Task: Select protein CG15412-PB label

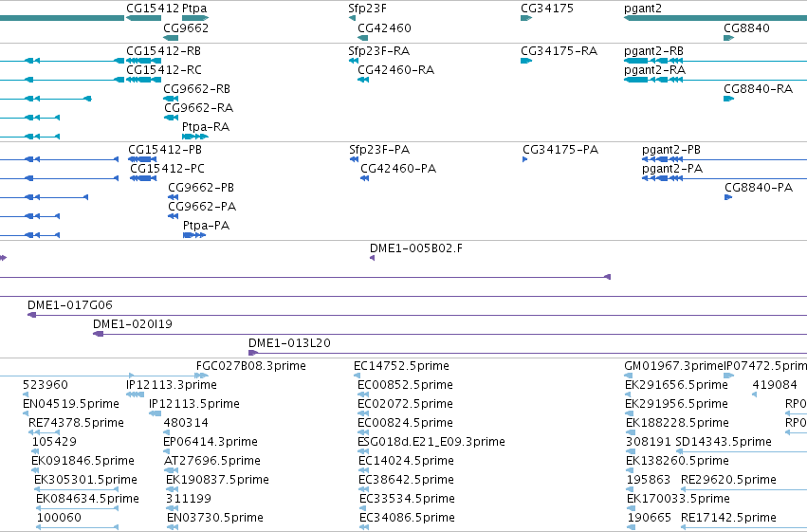Action: (165, 150)
